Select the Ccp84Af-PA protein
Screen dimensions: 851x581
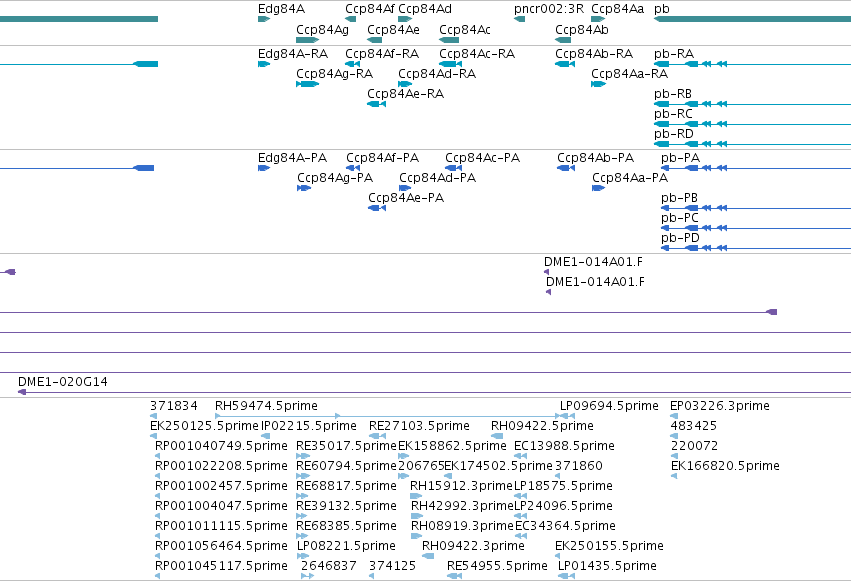coord(353,168)
